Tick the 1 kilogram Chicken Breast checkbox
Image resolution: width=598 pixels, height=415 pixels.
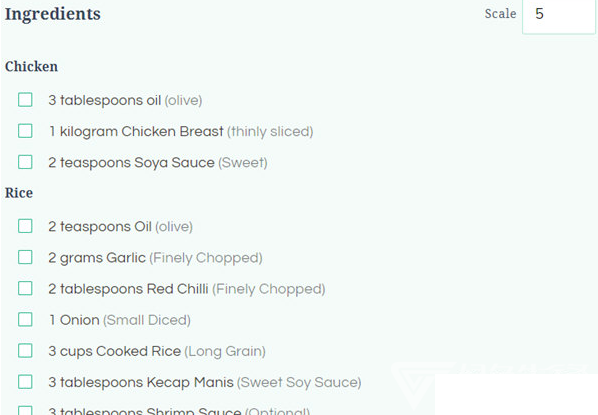coord(25,131)
